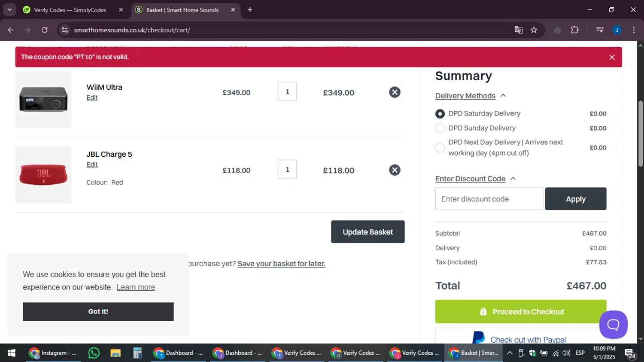This screenshot has width=644, height=362.
Task: Edit the WiiM Ultra item
Action: click(92, 97)
